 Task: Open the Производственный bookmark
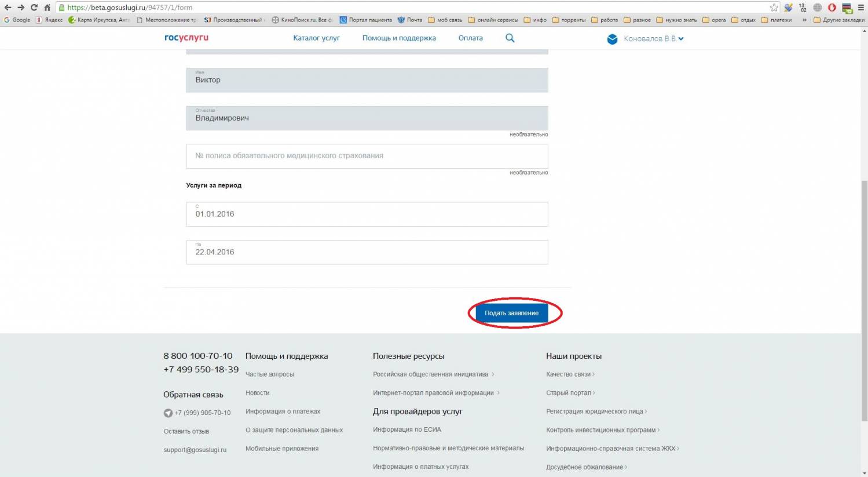pyautogui.click(x=235, y=20)
